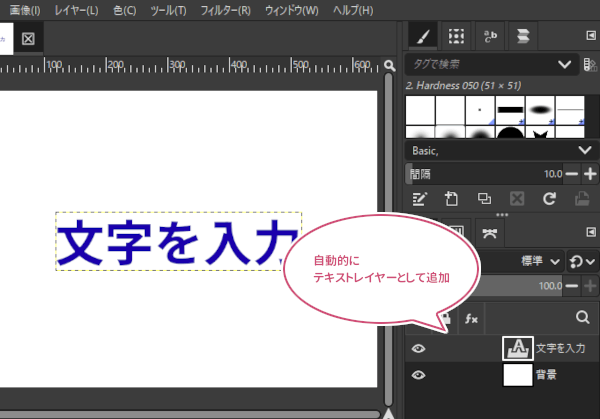The image size is (600, 419).
Task: Select the 背景 layer name
Action: 546,375
